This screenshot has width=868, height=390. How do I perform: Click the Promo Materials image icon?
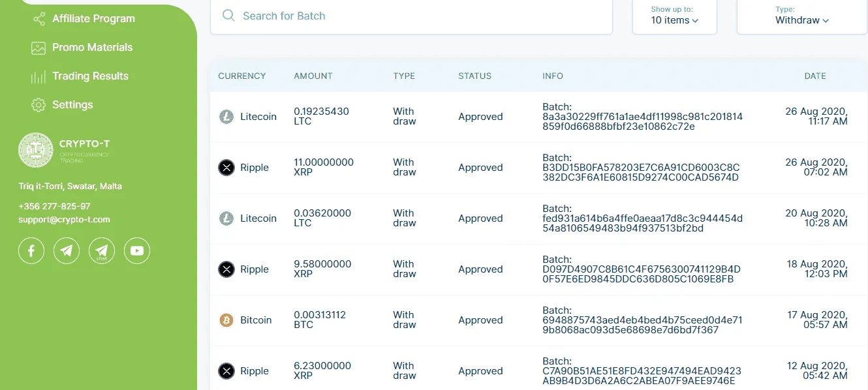point(39,48)
